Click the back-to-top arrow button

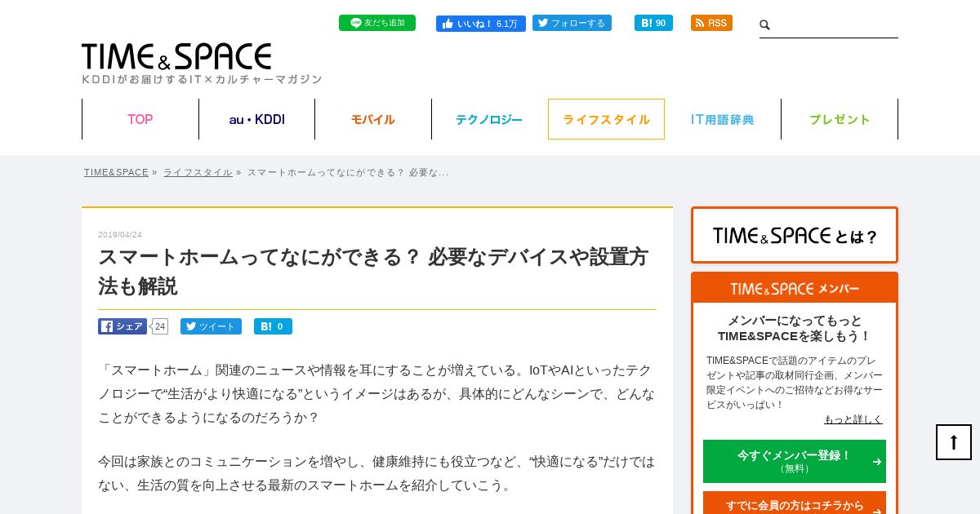[x=954, y=442]
